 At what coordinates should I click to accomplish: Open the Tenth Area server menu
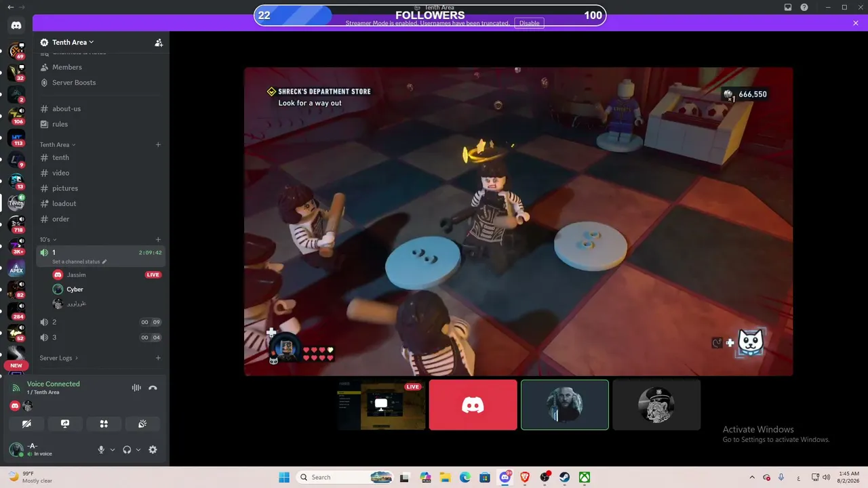coord(73,42)
